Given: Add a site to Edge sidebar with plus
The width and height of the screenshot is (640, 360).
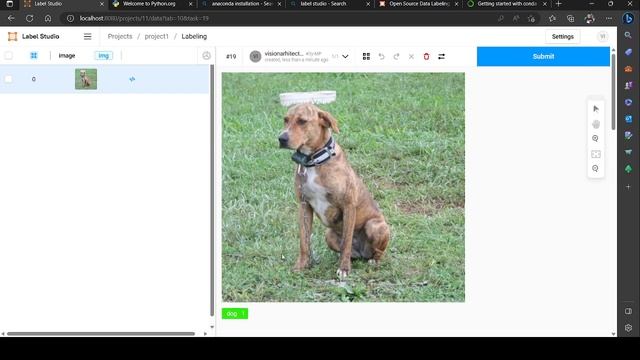Looking at the screenshot, I should pos(628,186).
